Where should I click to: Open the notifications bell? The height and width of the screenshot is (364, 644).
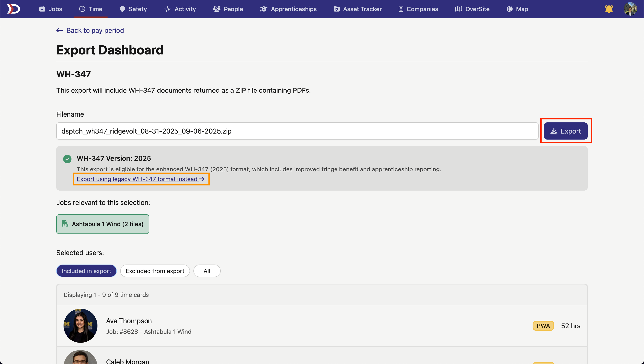tap(609, 9)
